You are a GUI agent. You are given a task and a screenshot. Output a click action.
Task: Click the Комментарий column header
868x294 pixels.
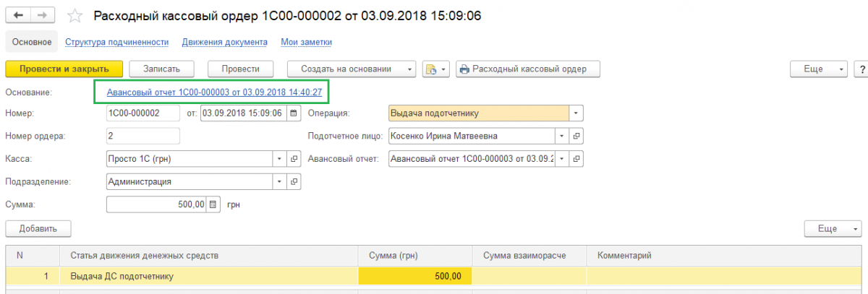(x=725, y=256)
